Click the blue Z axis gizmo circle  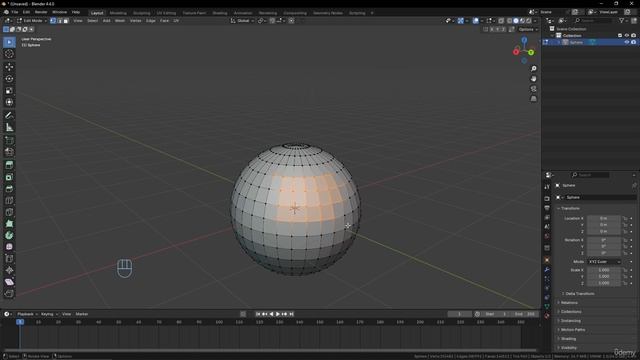pos(524,40)
